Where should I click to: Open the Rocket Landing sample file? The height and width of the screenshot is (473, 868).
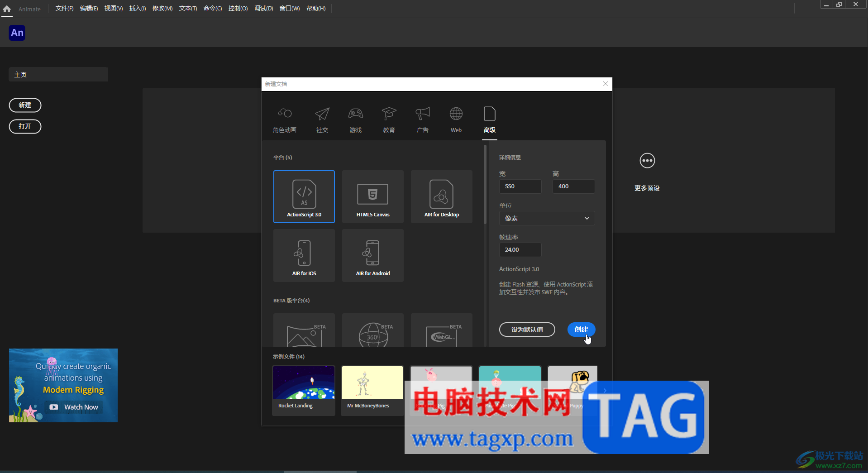(304, 390)
